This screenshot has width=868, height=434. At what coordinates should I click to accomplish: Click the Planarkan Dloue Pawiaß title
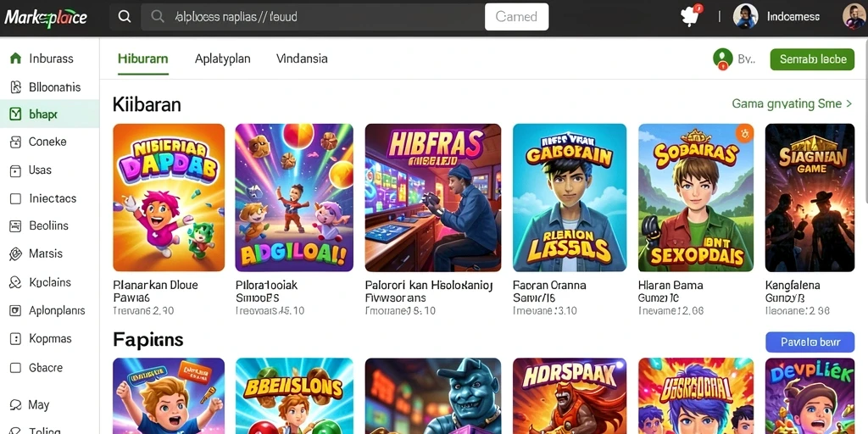tap(155, 292)
